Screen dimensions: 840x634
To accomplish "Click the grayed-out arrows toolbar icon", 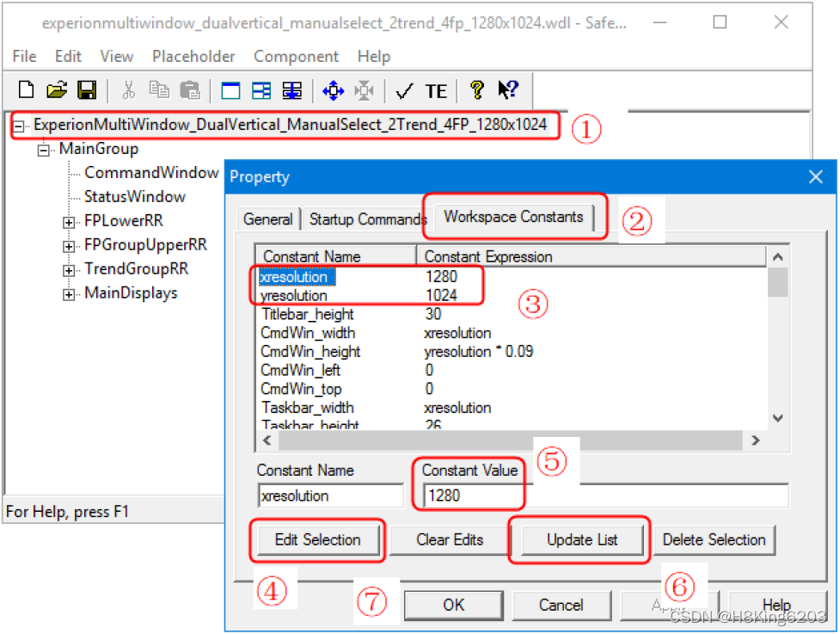I will (365, 90).
